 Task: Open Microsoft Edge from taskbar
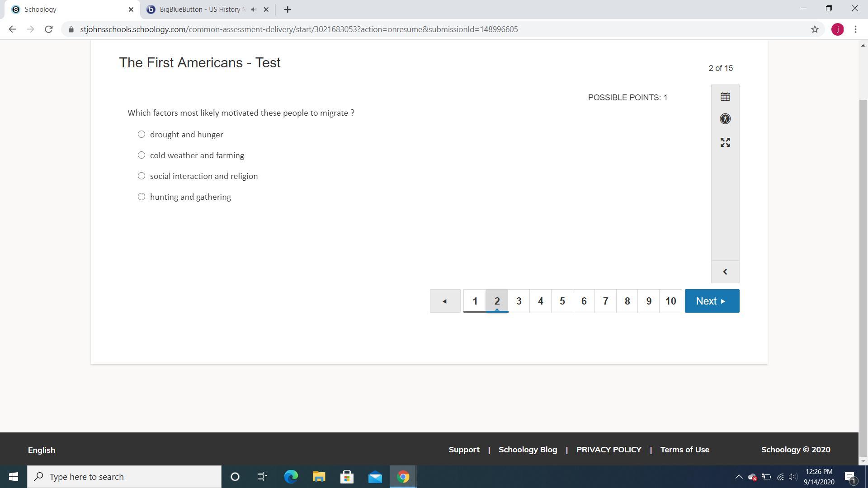click(x=291, y=477)
